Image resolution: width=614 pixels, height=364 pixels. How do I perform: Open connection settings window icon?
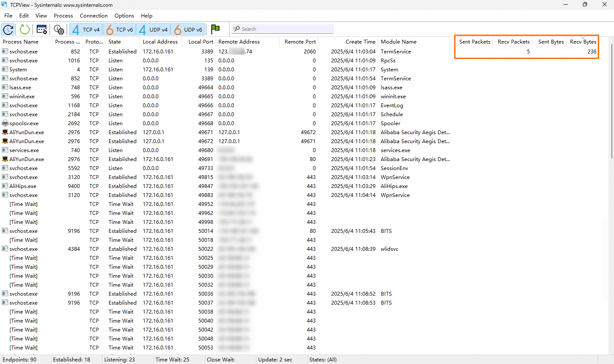click(x=42, y=29)
